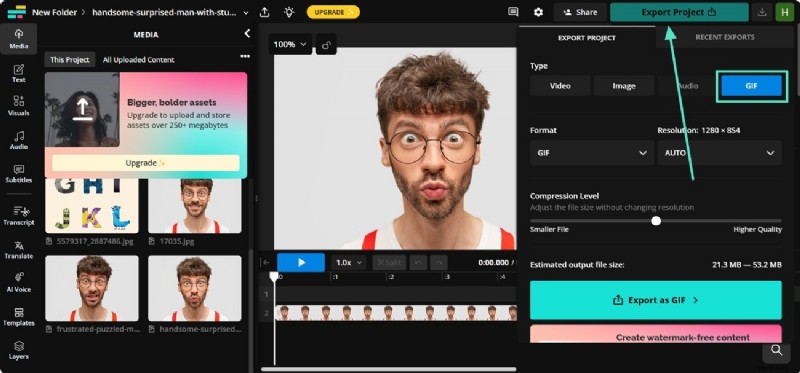Open the AI Voice panel
This screenshot has width=800, height=373.
point(19,283)
